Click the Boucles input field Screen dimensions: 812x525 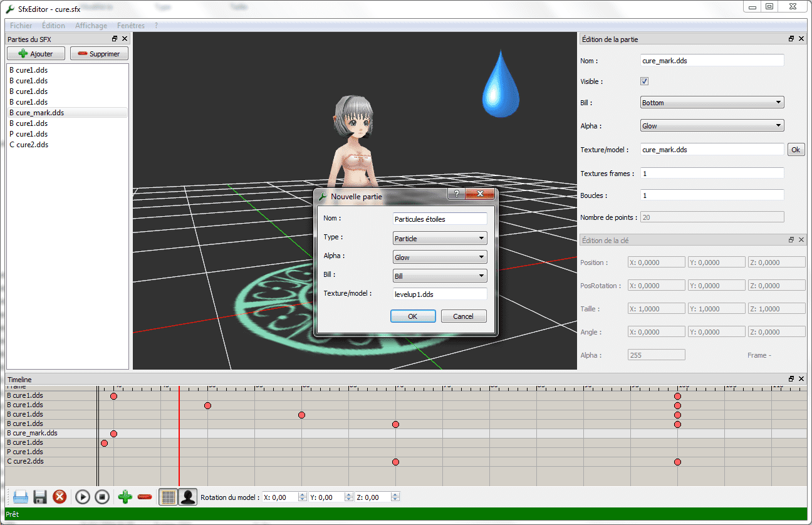point(712,195)
